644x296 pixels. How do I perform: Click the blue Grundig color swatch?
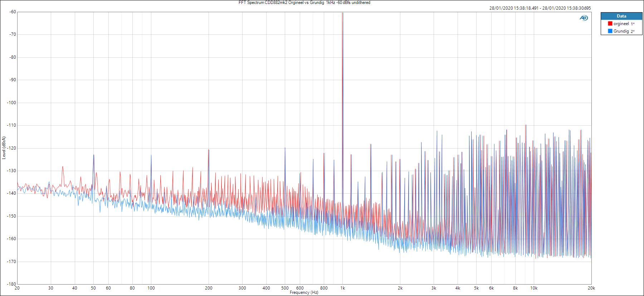point(610,31)
